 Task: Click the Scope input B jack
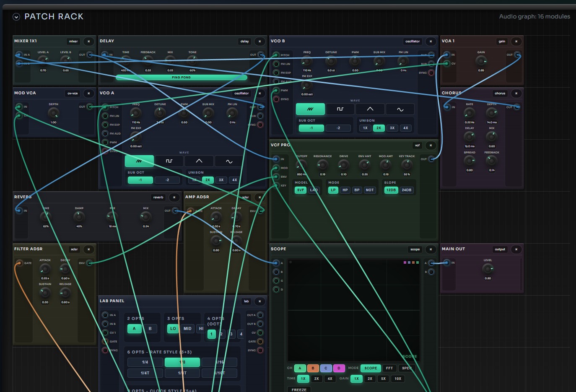tap(276, 272)
